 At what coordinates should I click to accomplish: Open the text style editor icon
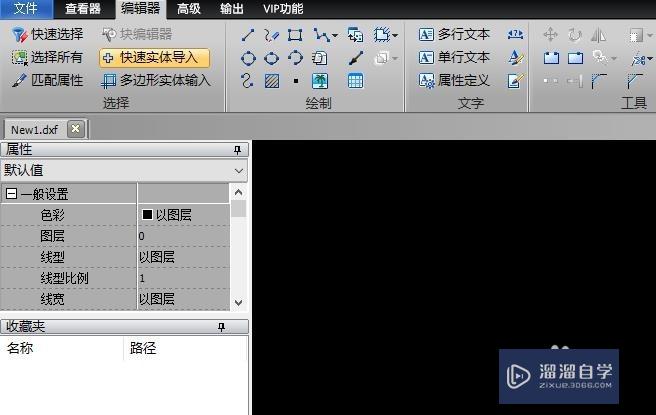[x=516, y=58]
